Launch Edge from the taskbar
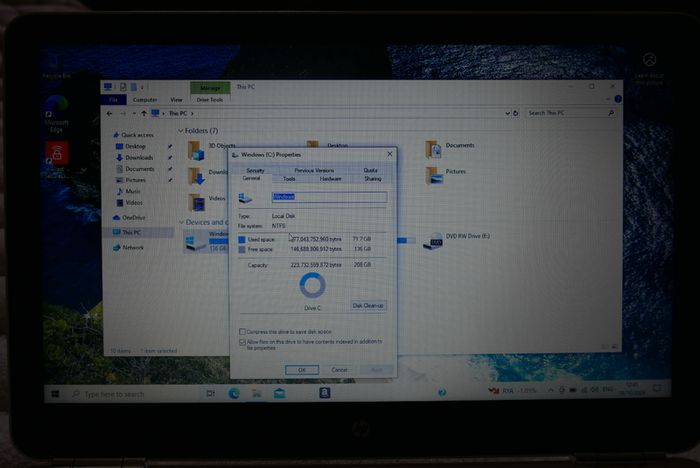Image resolution: width=700 pixels, height=468 pixels. [x=234, y=393]
